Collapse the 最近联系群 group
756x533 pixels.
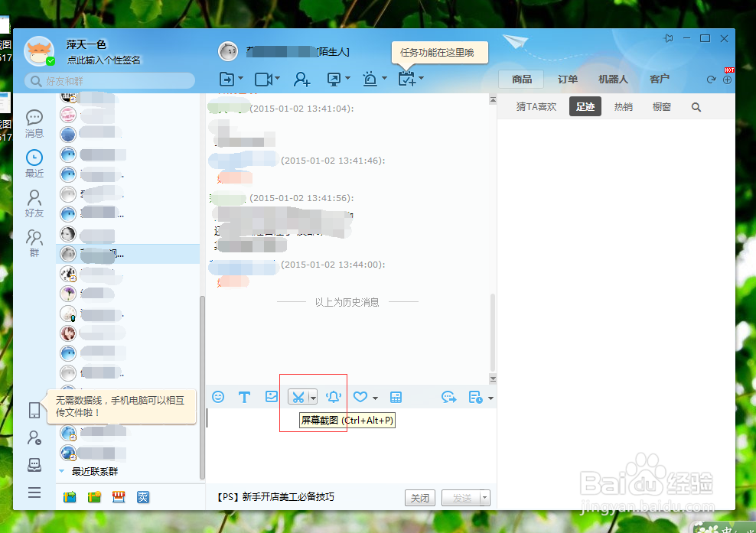click(62, 471)
